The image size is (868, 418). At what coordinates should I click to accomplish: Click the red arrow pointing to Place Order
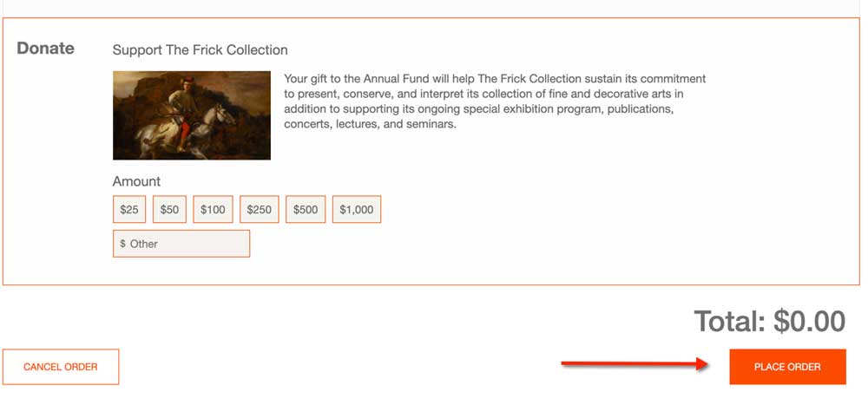(x=635, y=364)
